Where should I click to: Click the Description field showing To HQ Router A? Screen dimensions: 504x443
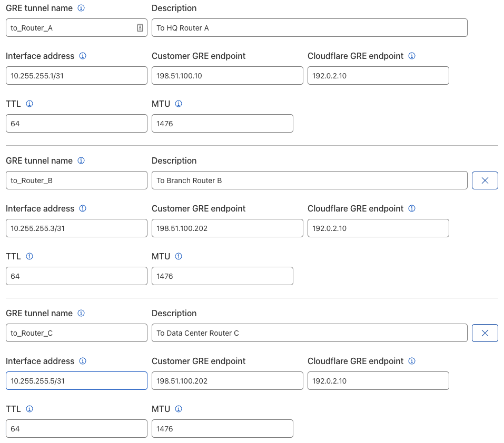(309, 27)
